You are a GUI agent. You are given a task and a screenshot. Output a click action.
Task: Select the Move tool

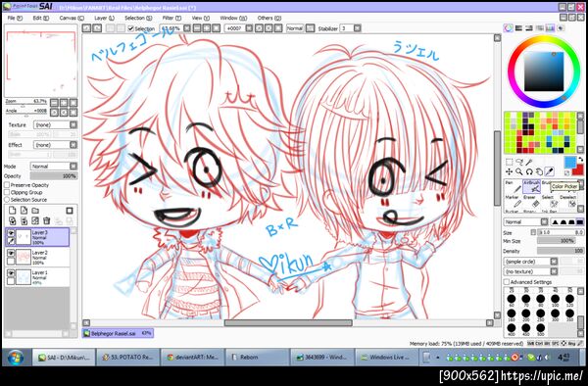point(509,171)
